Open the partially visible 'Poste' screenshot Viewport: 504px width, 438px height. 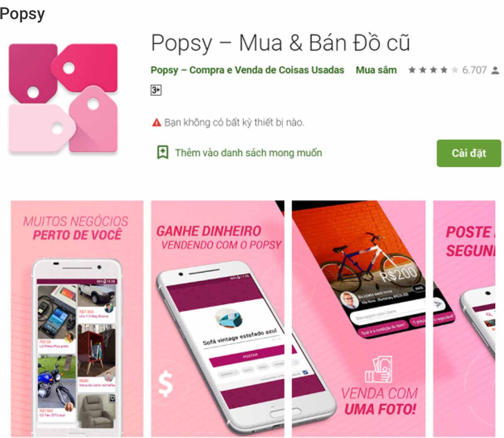pyautogui.click(x=464, y=319)
